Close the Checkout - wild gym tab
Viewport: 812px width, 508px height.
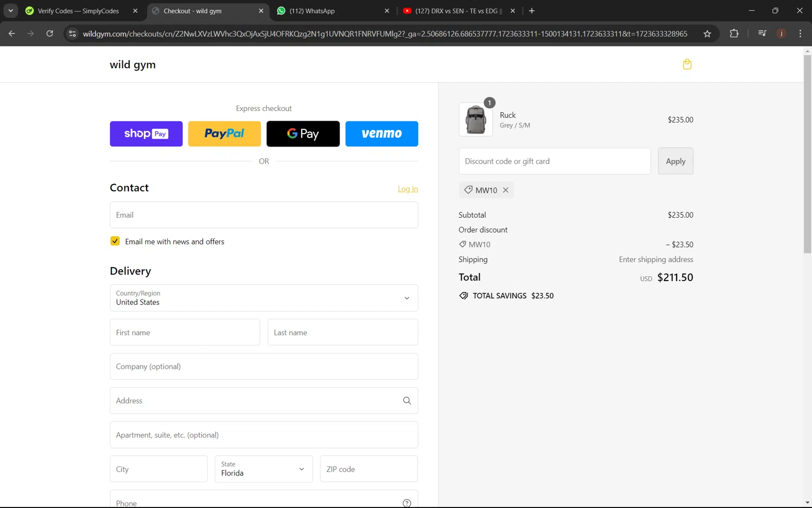pyautogui.click(x=261, y=11)
